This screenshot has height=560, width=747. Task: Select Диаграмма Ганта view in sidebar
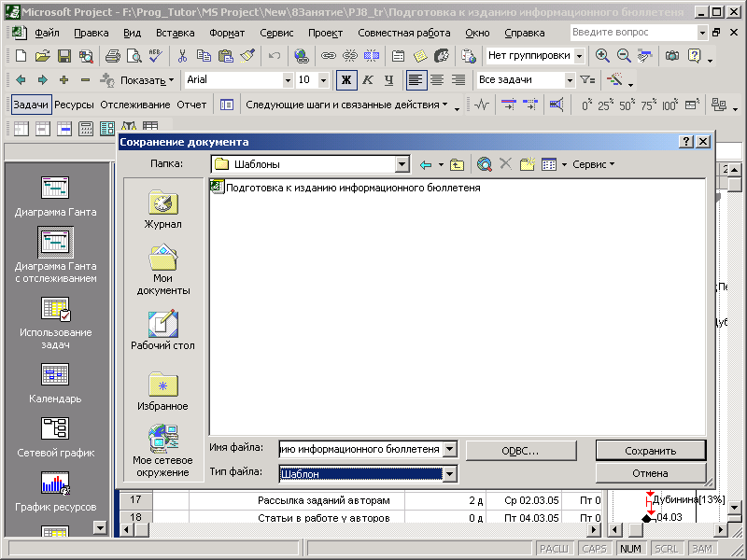point(55,197)
